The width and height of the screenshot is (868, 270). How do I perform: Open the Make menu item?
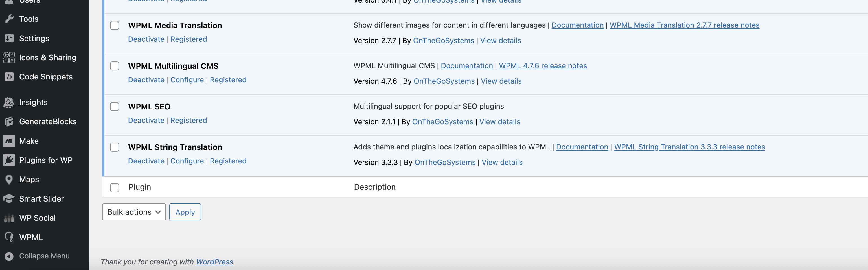[29, 141]
